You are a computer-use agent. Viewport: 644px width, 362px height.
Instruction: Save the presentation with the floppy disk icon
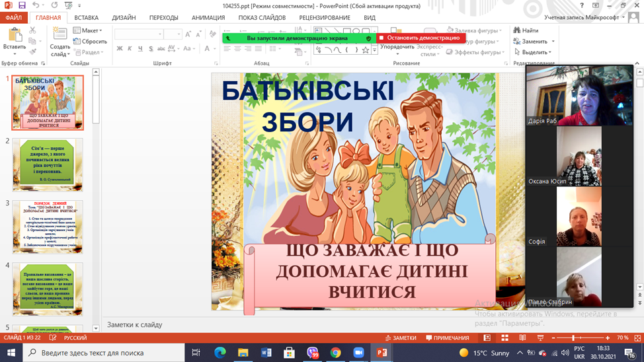[22, 5]
